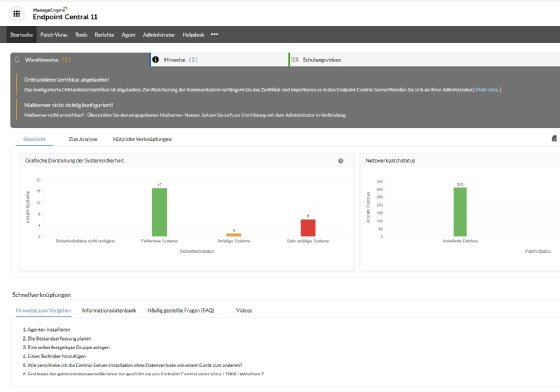This screenshot has height=392, width=560.
Task: Open the selbst festgelegte Gruppe anlegen link
Action: coord(69,347)
